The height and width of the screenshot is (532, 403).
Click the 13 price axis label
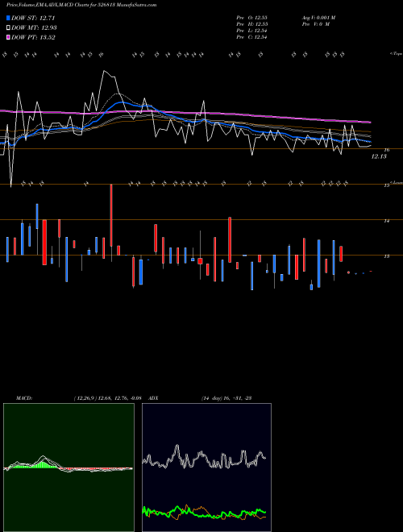pos(387,256)
